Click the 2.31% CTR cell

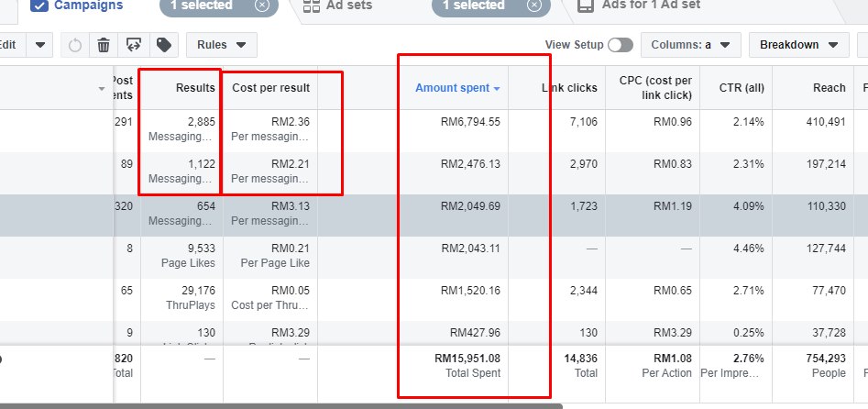pos(749,163)
